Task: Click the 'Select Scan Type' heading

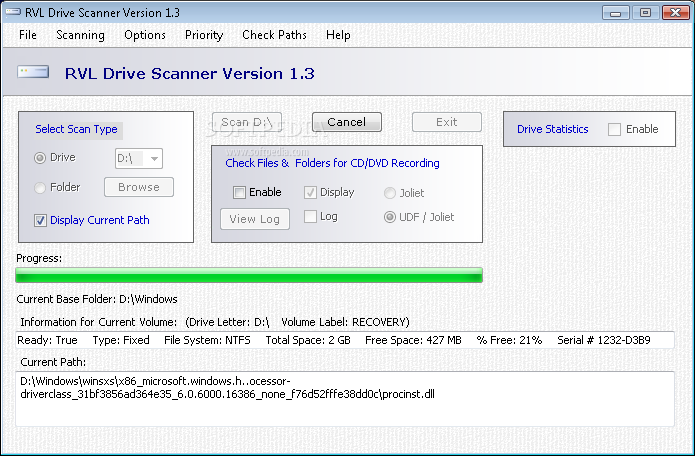Action: click(x=76, y=129)
